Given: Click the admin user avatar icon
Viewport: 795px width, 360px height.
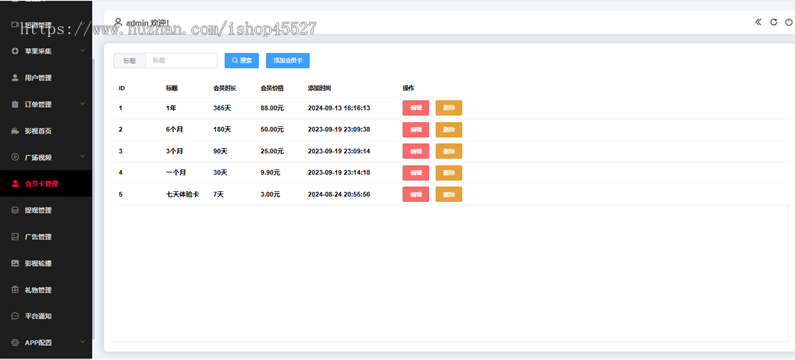Looking at the screenshot, I should tap(118, 22).
